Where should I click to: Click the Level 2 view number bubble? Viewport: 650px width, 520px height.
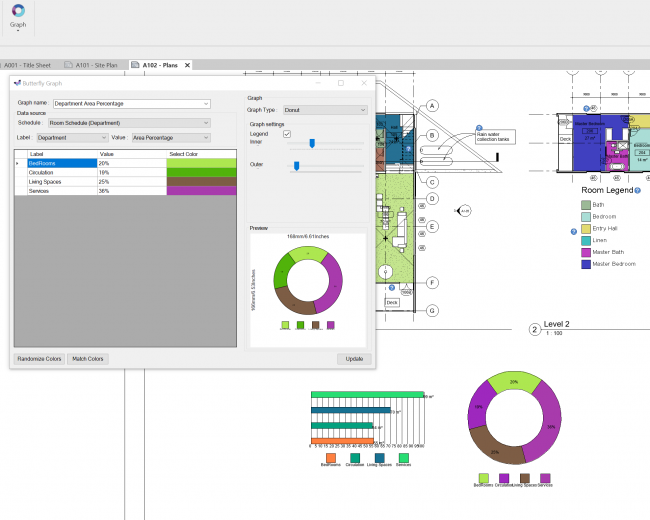535,328
